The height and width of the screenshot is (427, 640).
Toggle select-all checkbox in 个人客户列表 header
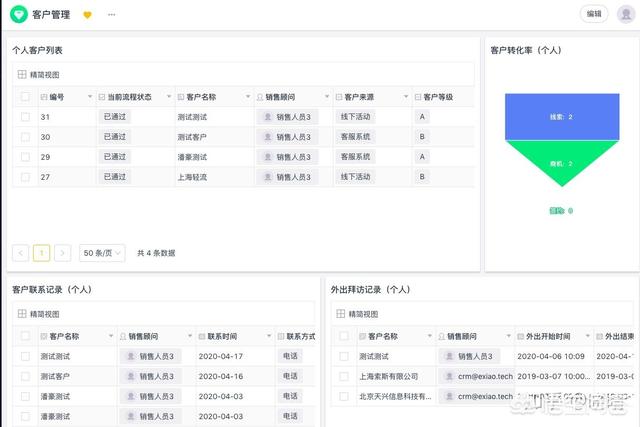[25, 97]
